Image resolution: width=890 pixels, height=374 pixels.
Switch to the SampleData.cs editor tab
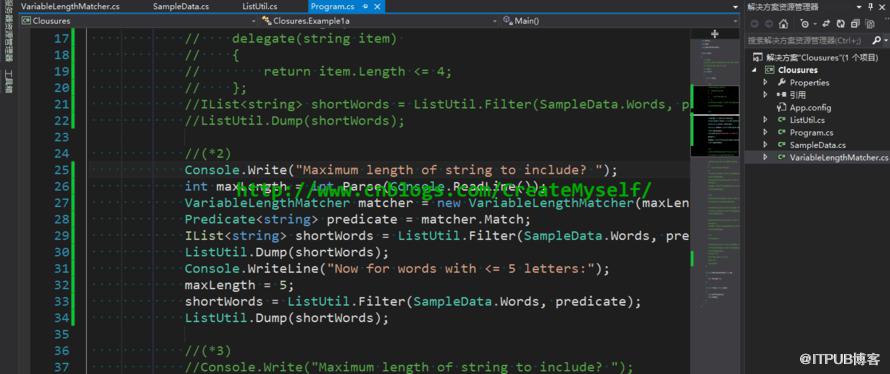pos(180,6)
